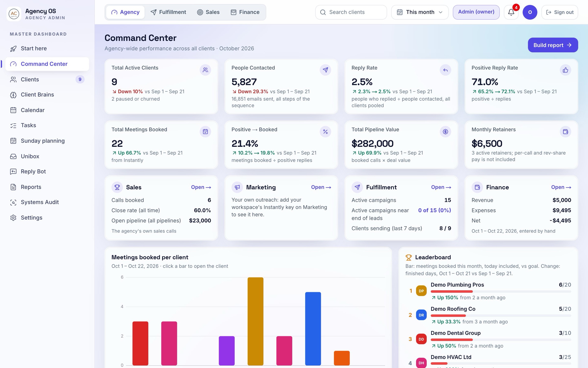588x368 pixels.
Task: Open Unibox in the sidebar
Action: pos(47,156)
